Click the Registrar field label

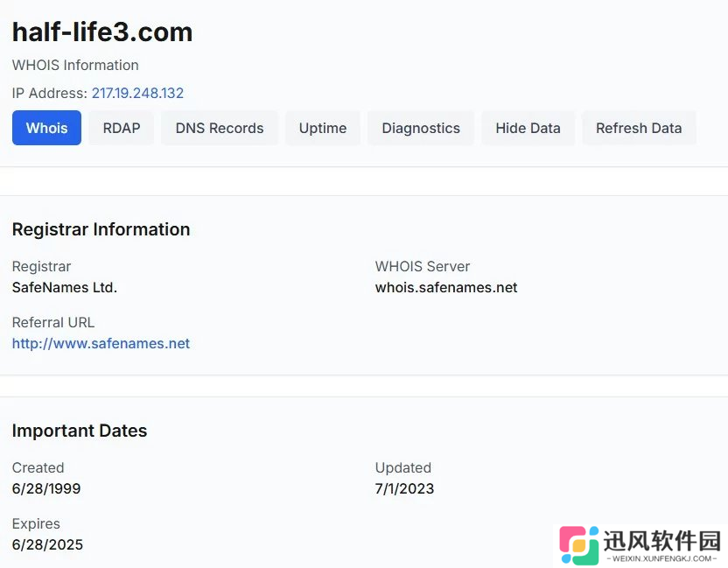[41, 267]
